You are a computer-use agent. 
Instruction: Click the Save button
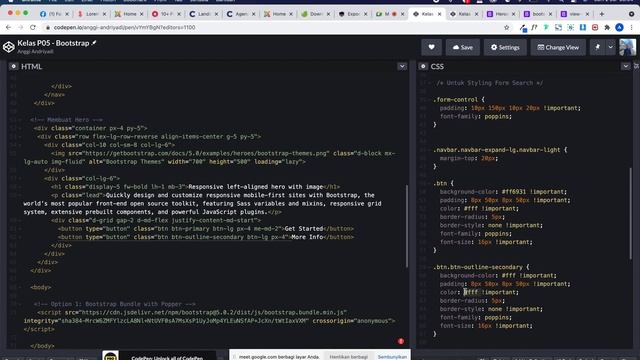click(x=463, y=47)
